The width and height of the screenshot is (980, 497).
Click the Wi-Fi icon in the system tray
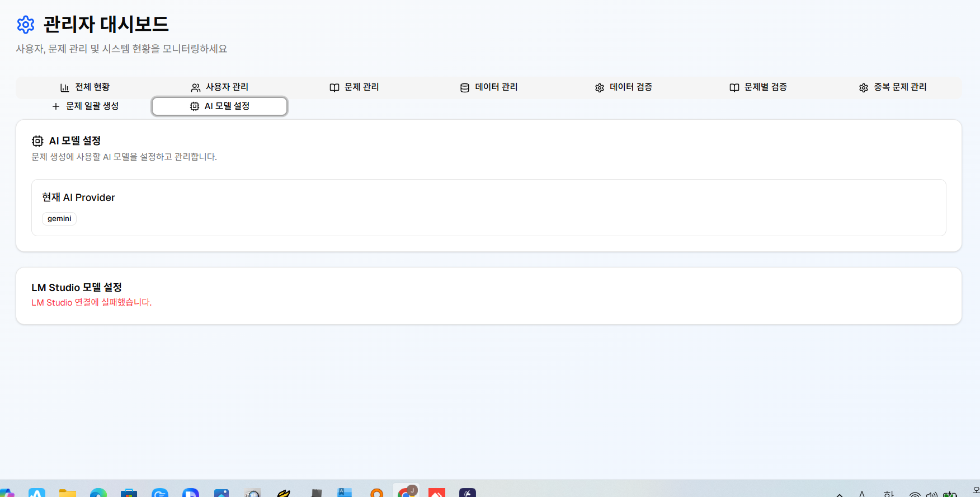[915, 494]
